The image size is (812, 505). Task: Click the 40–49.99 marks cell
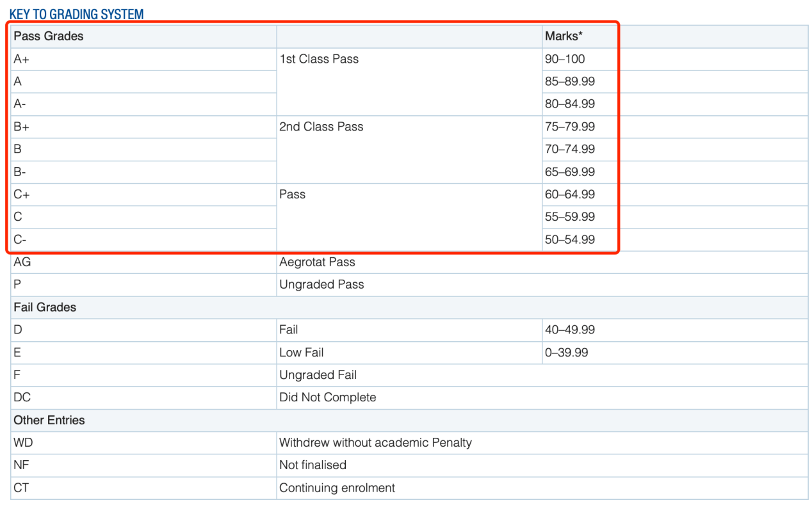tap(569, 330)
